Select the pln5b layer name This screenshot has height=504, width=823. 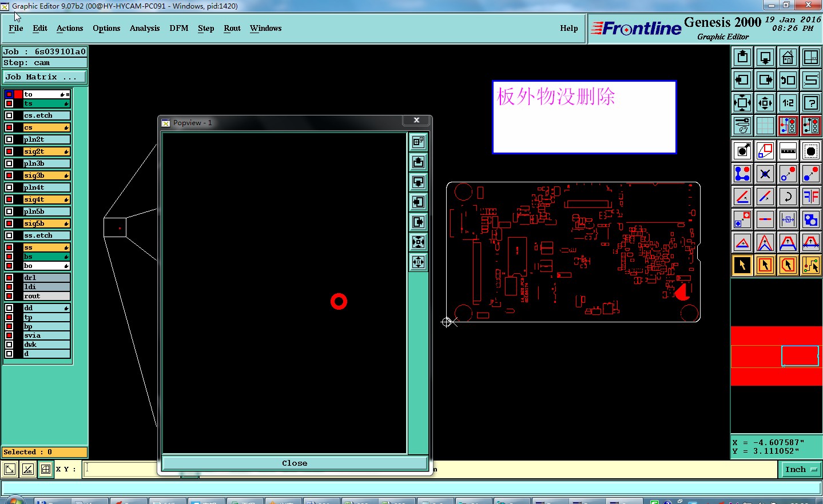tap(46, 211)
